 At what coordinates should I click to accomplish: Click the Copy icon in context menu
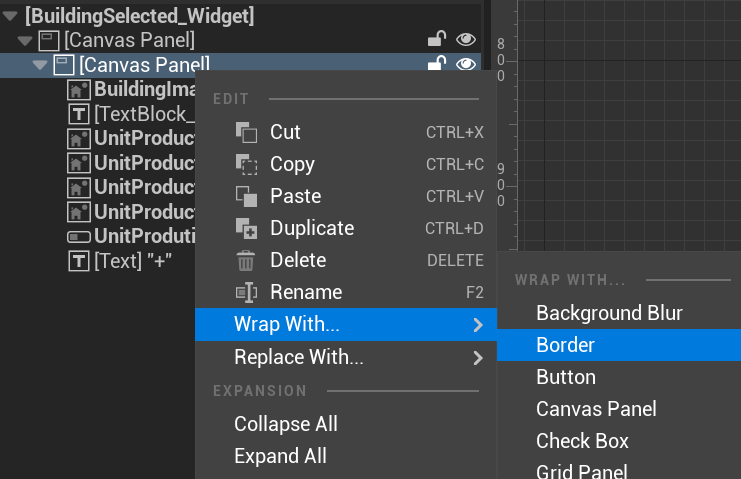pos(246,164)
